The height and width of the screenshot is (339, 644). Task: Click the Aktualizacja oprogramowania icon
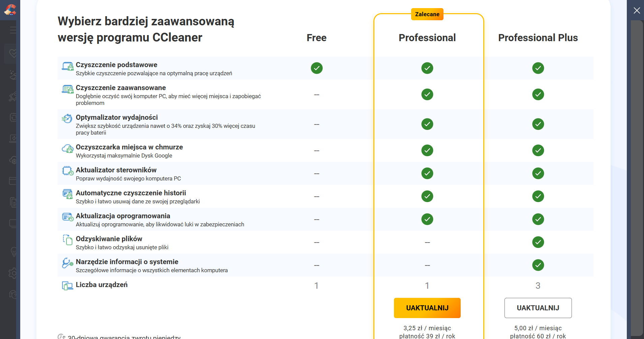67,217
